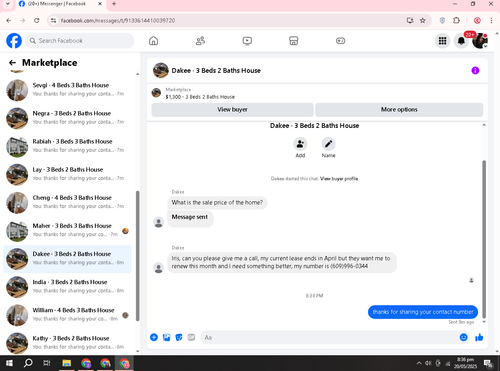Click Dakee's avatar in chat header
Viewport: 500px width, 371px height.
(161, 70)
